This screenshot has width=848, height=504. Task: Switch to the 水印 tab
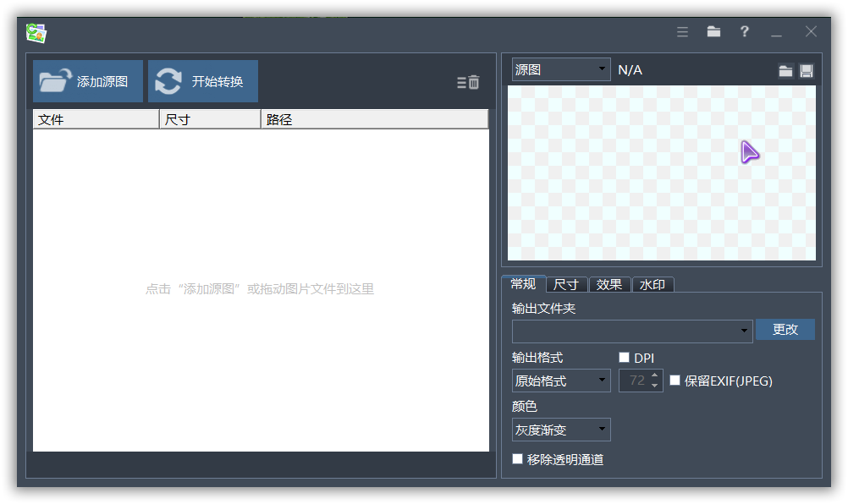653,284
